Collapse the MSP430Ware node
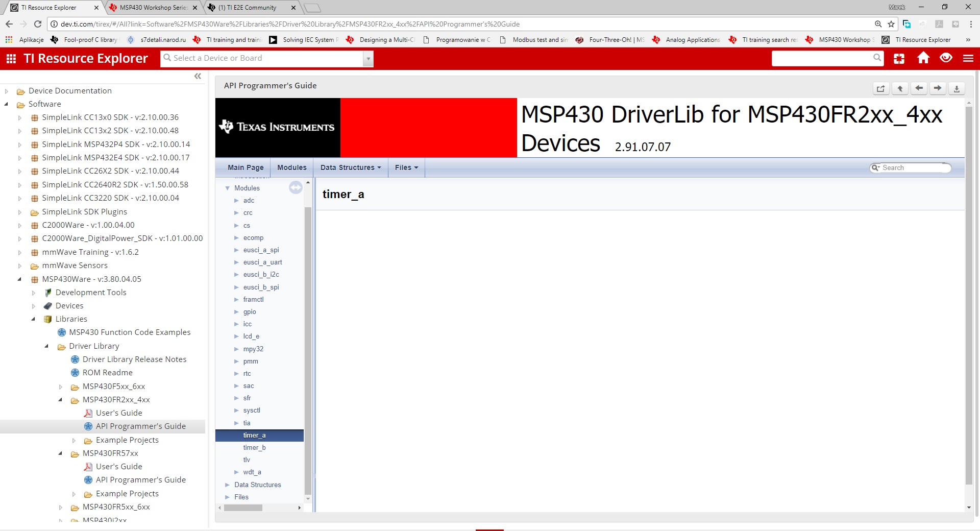The width and height of the screenshot is (980, 531). click(x=20, y=279)
